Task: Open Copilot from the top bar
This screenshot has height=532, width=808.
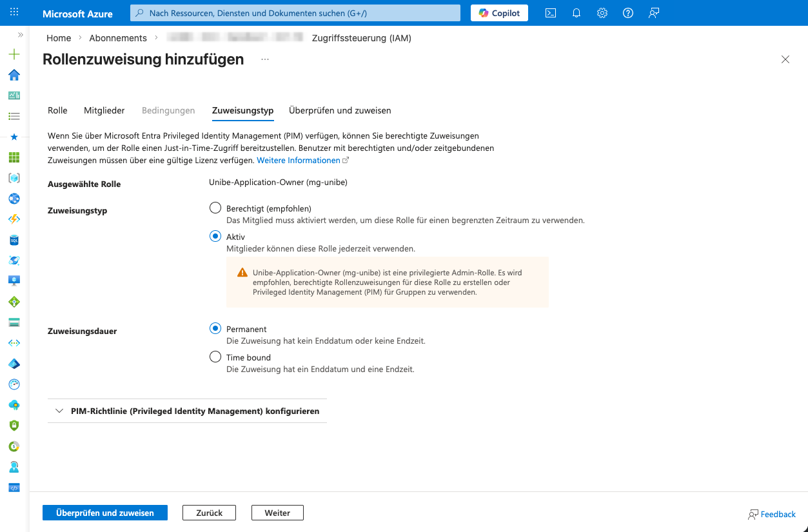Action: point(499,12)
